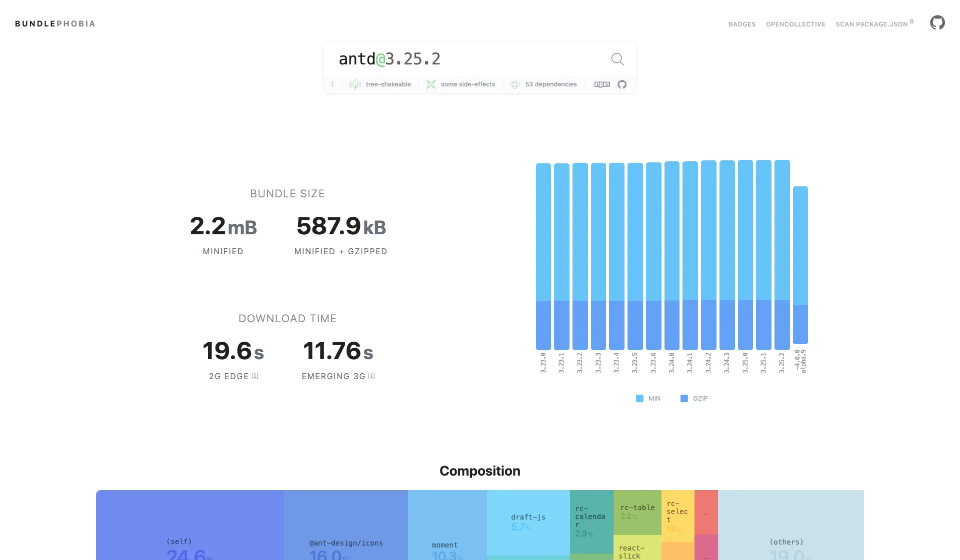Screen dimensions: 960x560
Task: Click SCAN PACKAGE.JSON link
Action: (871, 24)
